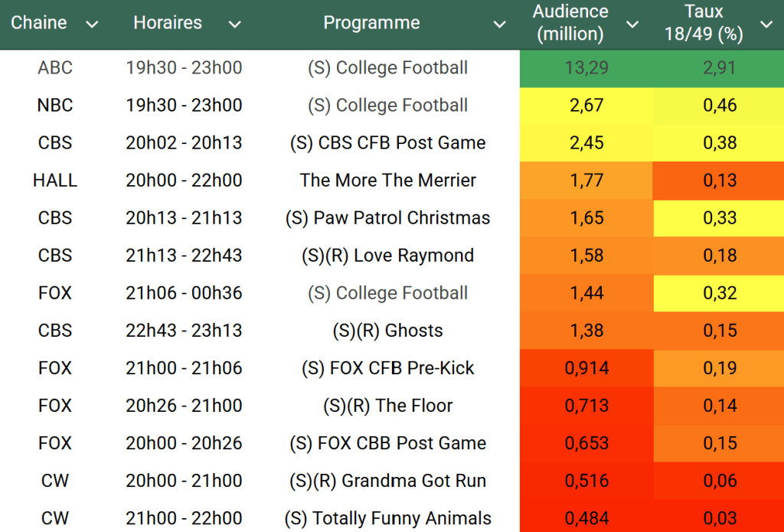Click the HALL channel cell
784x532 pixels.
point(55,181)
